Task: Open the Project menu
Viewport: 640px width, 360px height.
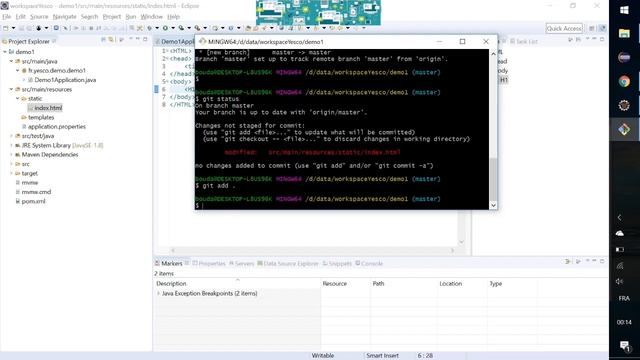Action: (x=111, y=17)
